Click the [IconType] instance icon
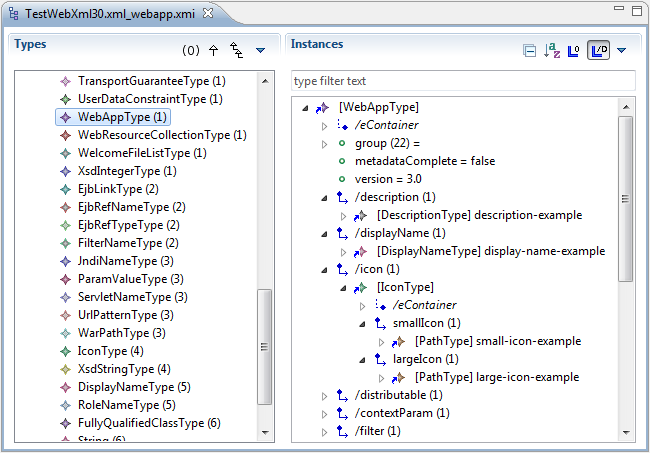 coord(361,288)
